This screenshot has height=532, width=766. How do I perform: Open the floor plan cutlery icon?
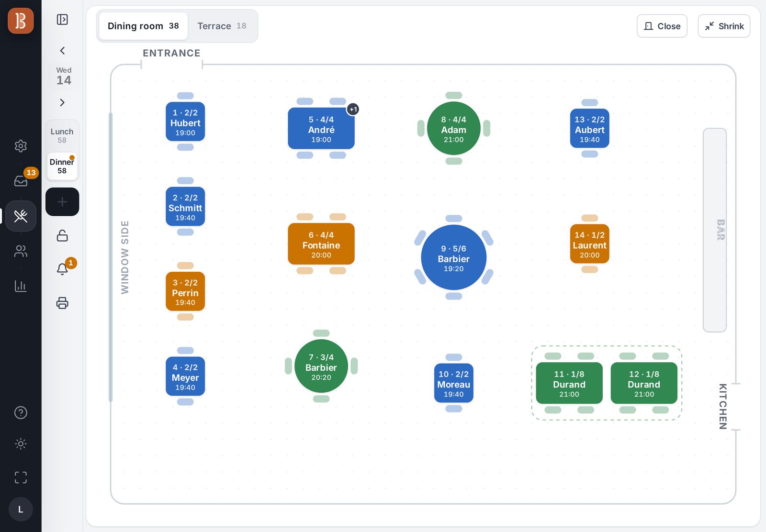[x=21, y=216]
